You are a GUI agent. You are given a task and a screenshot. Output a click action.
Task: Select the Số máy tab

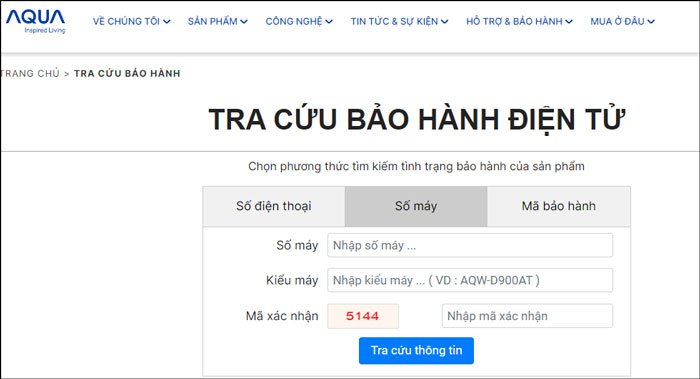(x=416, y=206)
